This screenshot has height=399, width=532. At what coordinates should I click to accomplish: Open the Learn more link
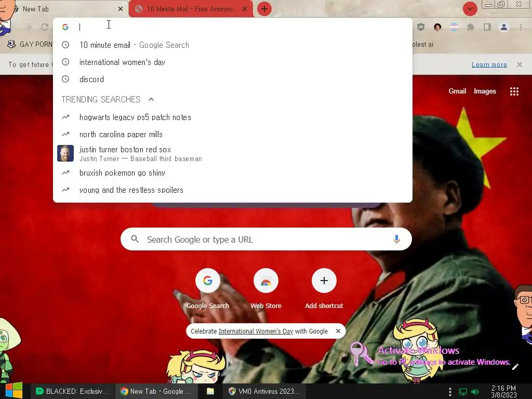[x=489, y=64]
